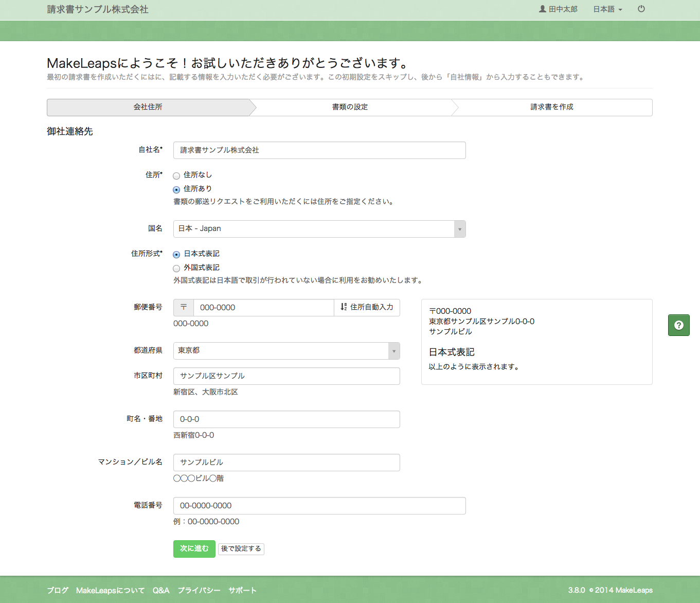Screen dimensions: 700x603
Task: Click the user profile 田中太郎
Action: (558, 9)
